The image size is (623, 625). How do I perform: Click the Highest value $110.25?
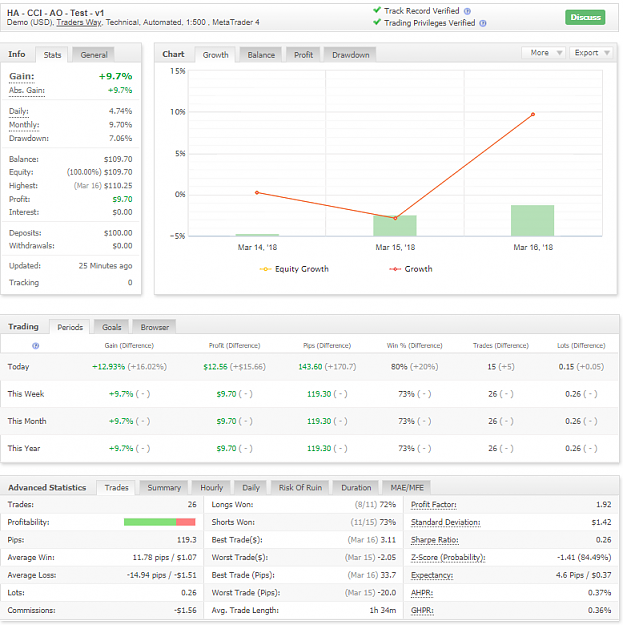(118, 186)
